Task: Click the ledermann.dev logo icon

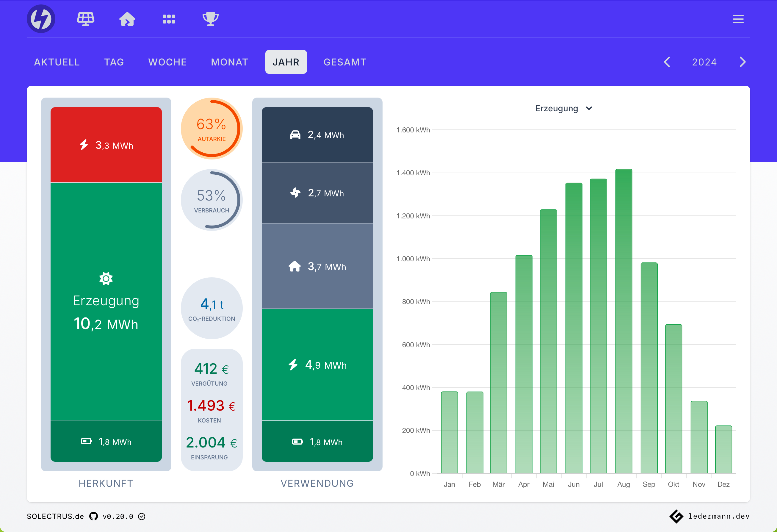Action: coord(676,516)
